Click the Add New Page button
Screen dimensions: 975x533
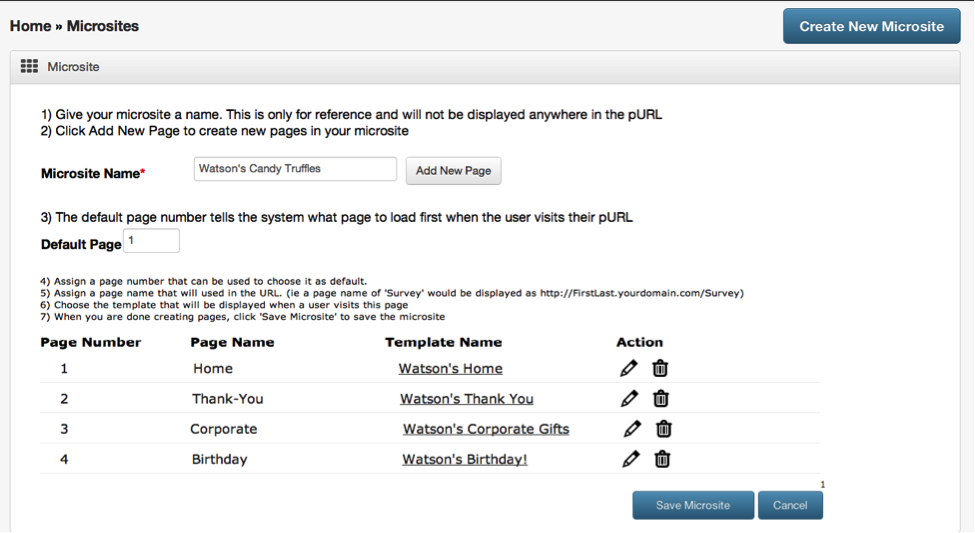453,170
